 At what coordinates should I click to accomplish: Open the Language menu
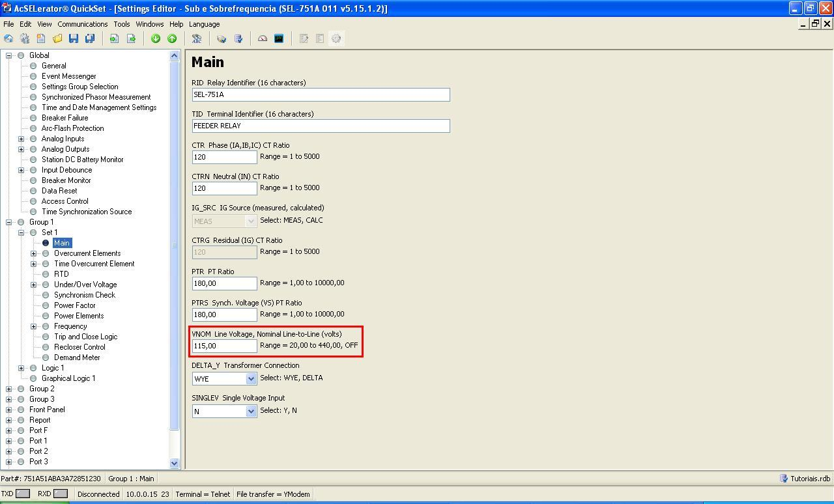[205, 24]
